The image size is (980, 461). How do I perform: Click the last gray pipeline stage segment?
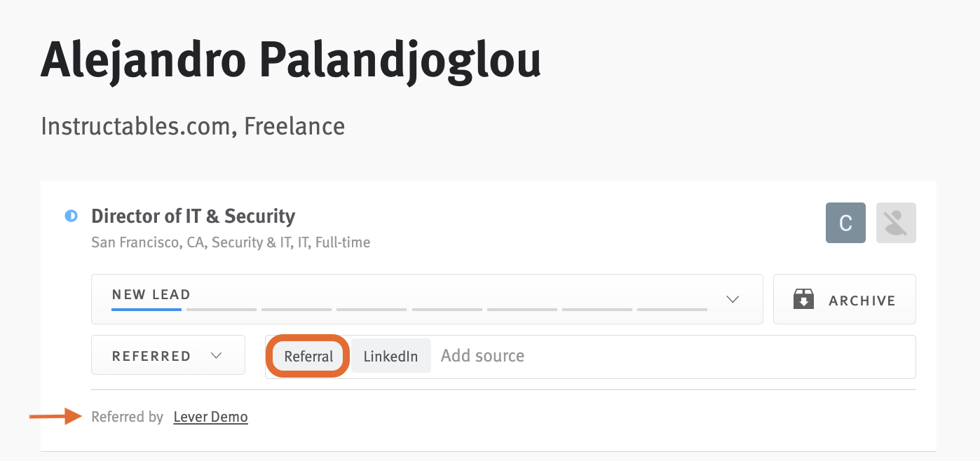[672, 309]
